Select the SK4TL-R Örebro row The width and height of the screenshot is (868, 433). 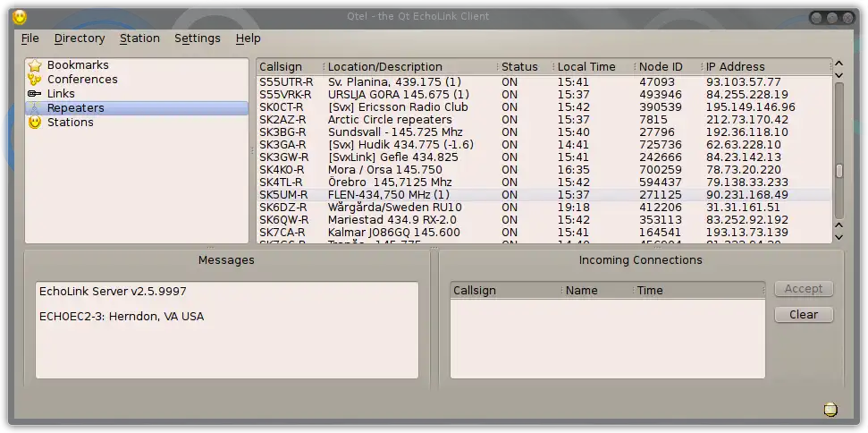pyautogui.click(x=544, y=183)
